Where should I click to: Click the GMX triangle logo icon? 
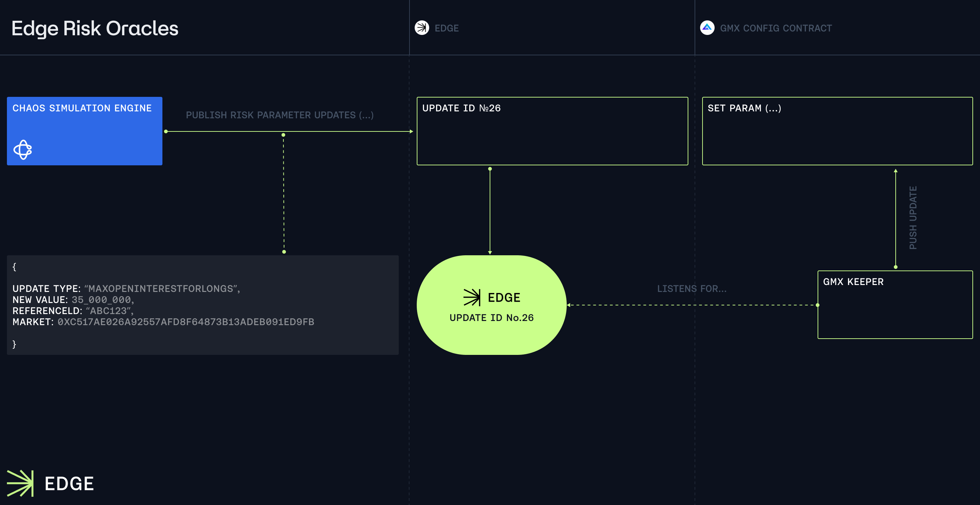pos(707,28)
